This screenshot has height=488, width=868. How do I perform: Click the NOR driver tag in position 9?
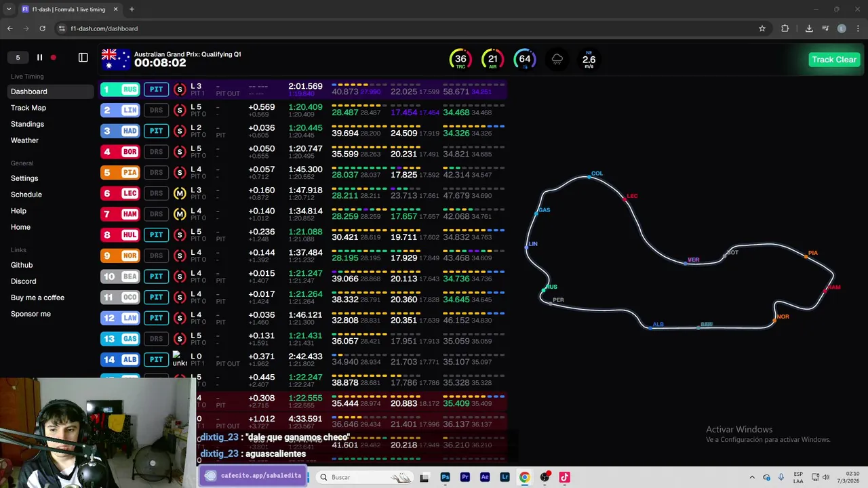click(120, 256)
